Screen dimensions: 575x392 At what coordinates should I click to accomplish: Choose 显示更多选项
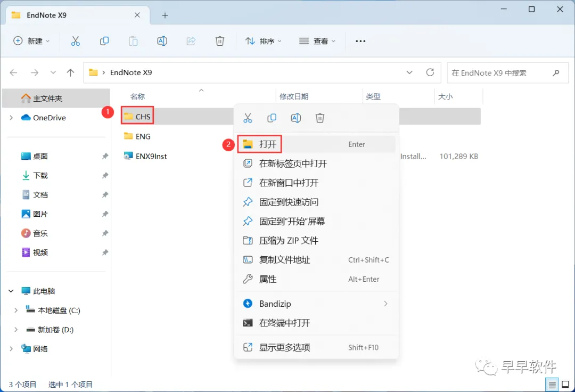(x=316, y=347)
